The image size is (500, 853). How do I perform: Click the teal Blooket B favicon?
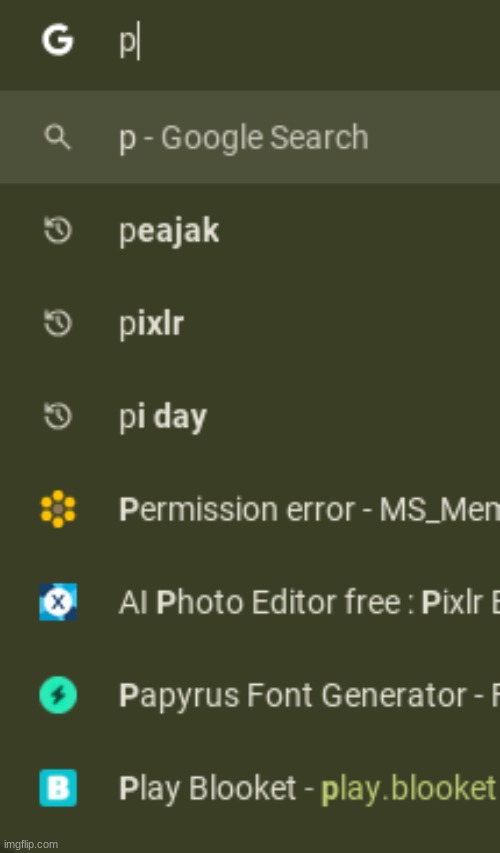point(58,788)
